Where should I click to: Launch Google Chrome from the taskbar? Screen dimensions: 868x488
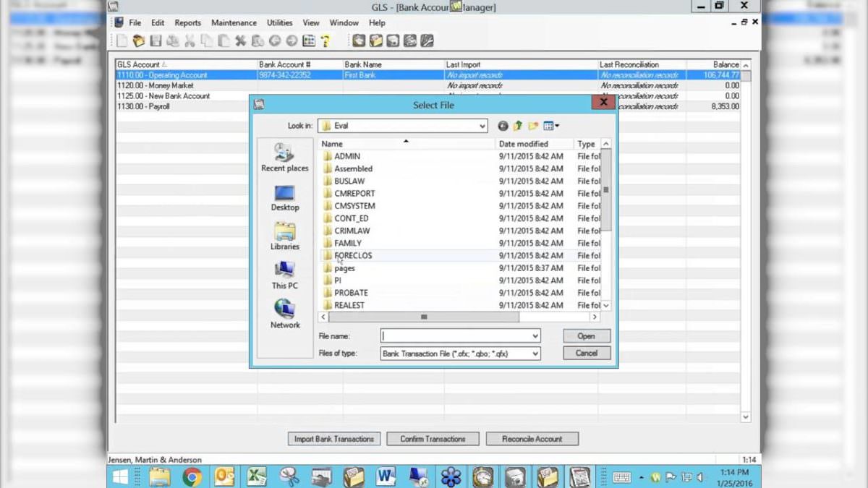tap(192, 476)
